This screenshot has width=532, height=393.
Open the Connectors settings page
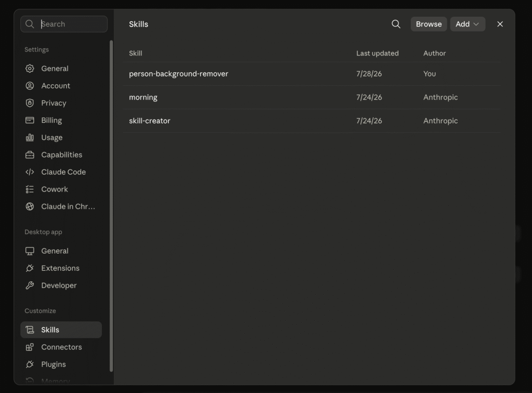61,347
